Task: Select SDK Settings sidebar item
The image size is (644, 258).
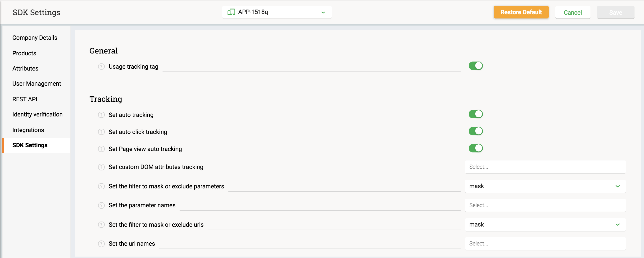Action: (x=36, y=145)
